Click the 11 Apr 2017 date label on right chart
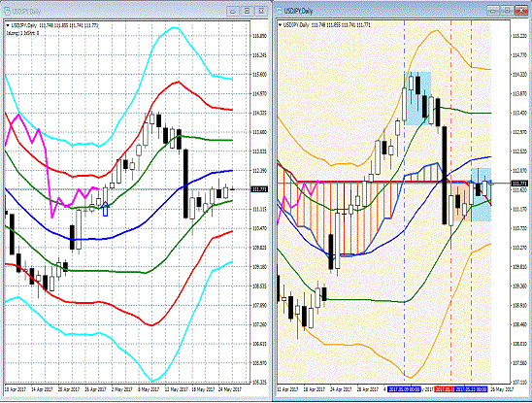The height and width of the screenshot is (403, 532). pos(287,389)
